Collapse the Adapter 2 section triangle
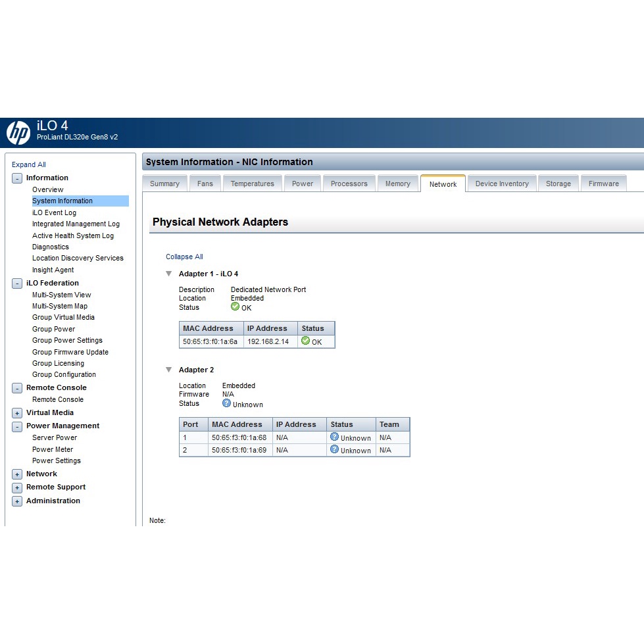Image resolution: width=644 pixels, height=644 pixels. [x=169, y=370]
